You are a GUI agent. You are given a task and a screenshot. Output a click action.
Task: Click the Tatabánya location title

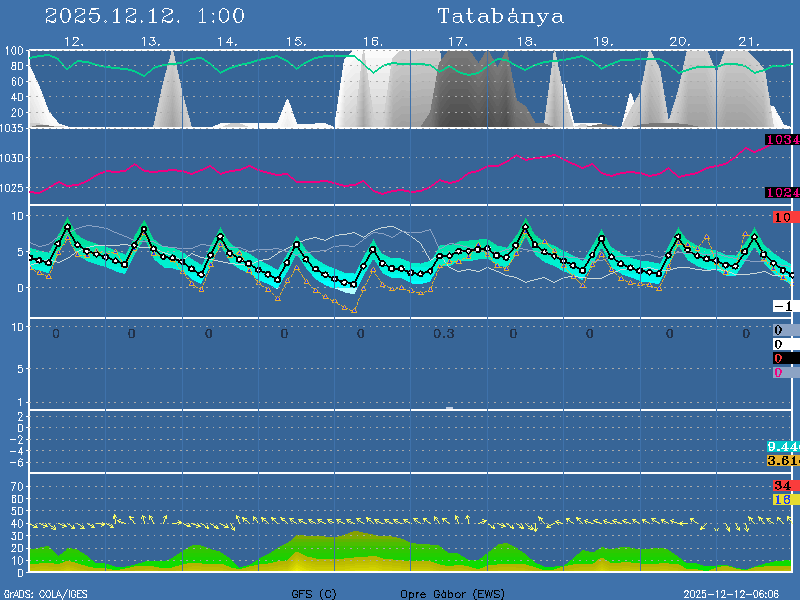500,17
